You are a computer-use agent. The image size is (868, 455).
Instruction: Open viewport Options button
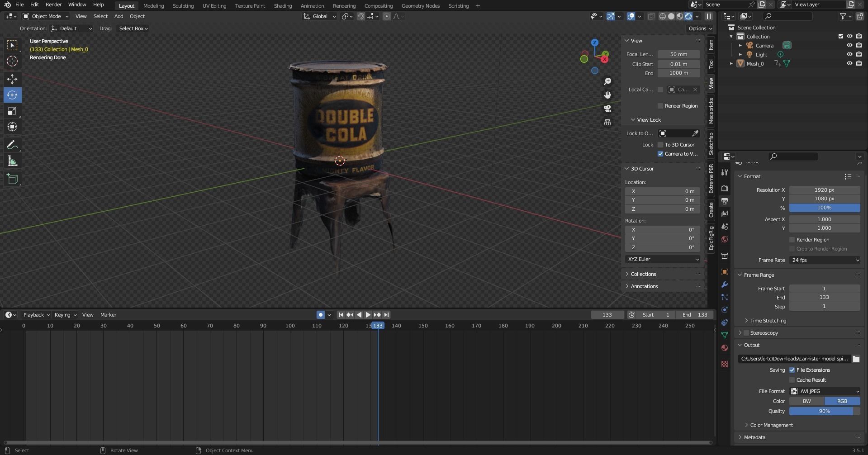[x=699, y=28]
